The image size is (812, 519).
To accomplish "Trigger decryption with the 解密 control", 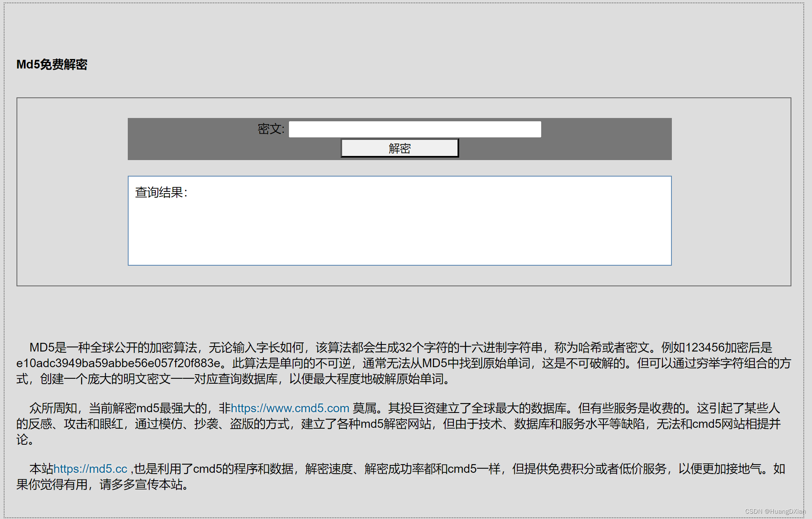I will 399,148.
